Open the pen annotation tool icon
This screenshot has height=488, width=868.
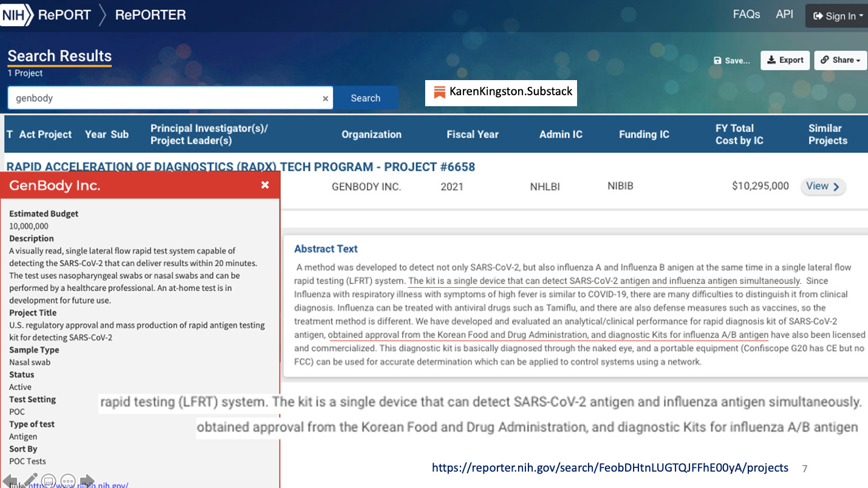(30, 480)
